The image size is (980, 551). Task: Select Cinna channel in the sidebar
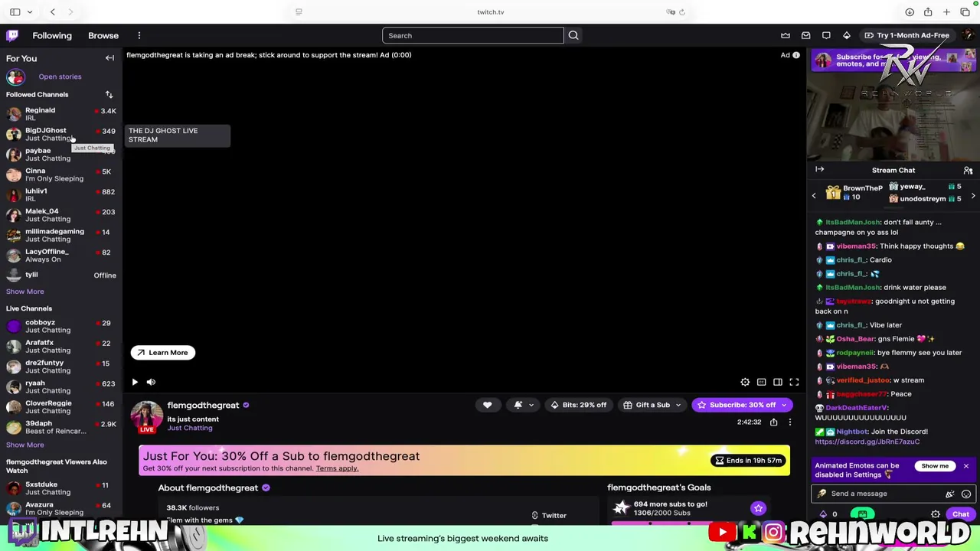(x=61, y=174)
